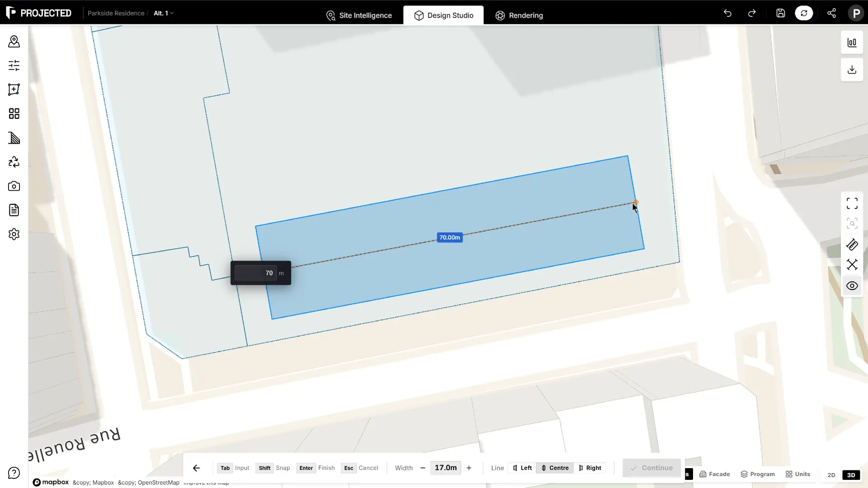Screen dimensions: 868x488
Task: Set line alignment to Right
Action: [x=590, y=468]
